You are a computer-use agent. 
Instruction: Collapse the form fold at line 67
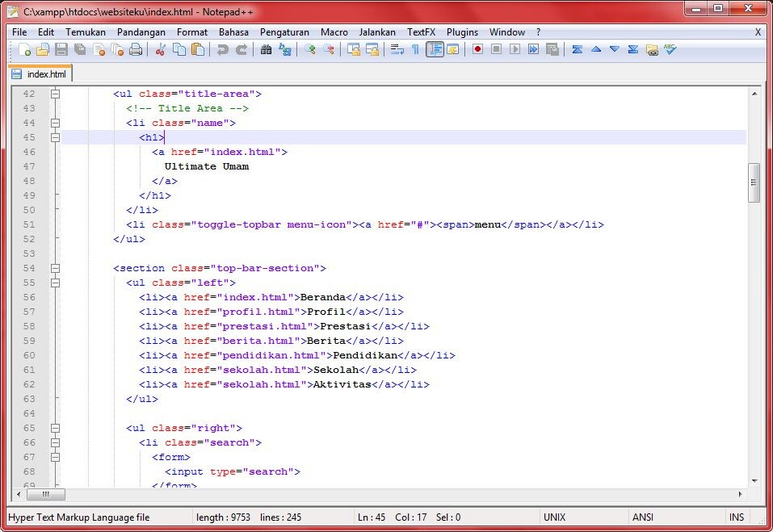(55, 457)
